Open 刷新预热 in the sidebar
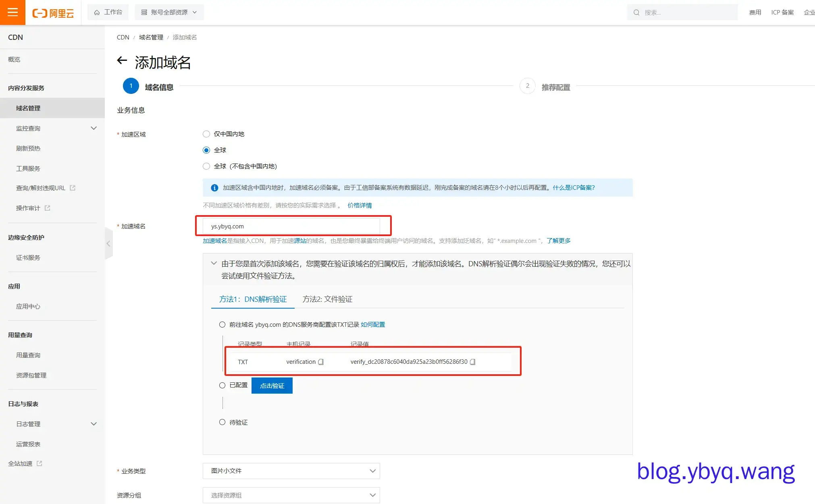This screenshot has height=504, width=815. (x=28, y=148)
